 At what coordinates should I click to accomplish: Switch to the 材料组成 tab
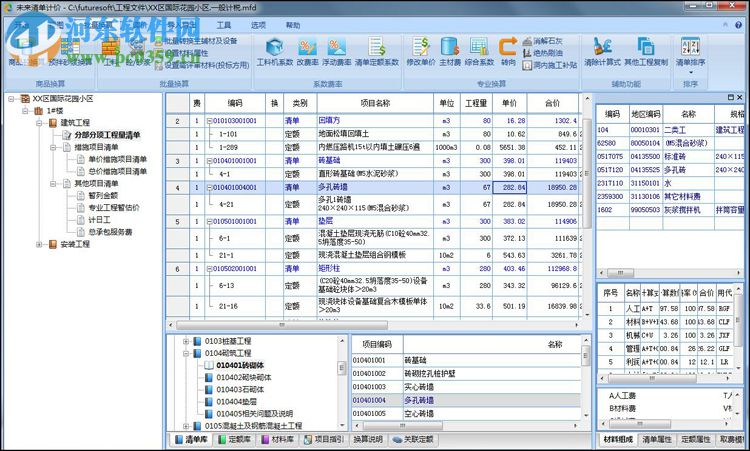[618, 439]
